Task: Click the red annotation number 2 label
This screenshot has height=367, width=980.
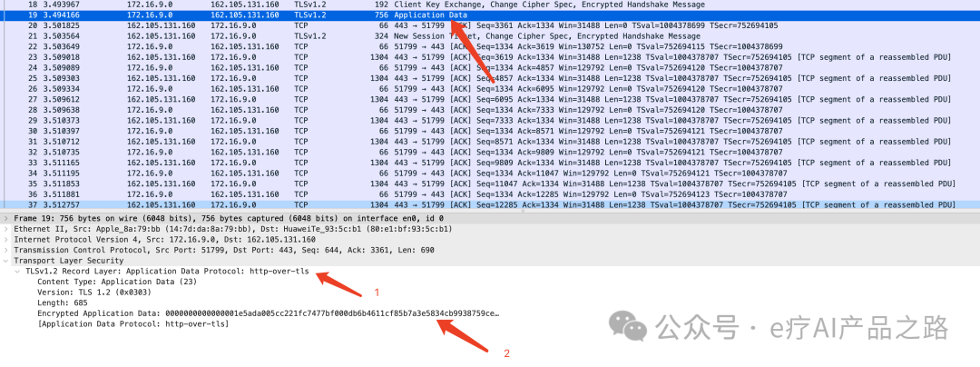Action: coord(507,353)
